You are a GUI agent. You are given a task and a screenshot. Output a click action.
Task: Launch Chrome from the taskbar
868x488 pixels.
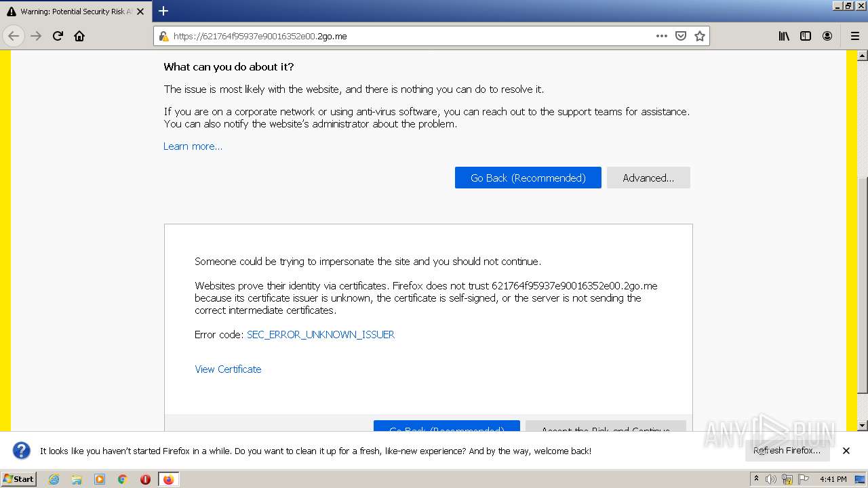[123, 479]
